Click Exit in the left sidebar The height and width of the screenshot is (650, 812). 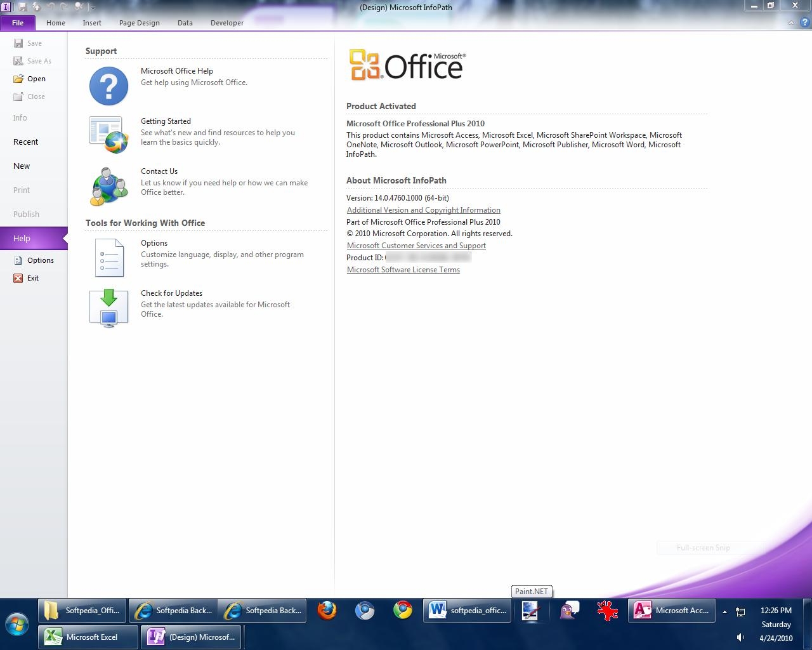[x=27, y=278]
